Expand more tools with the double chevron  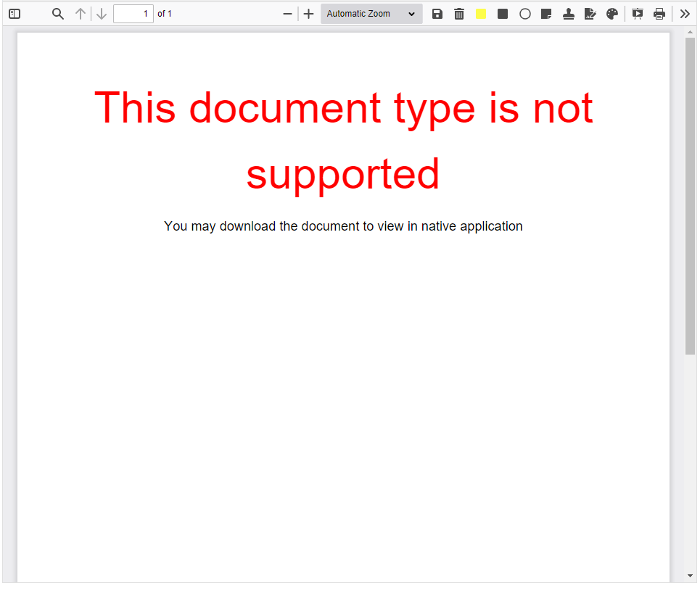click(x=683, y=13)
